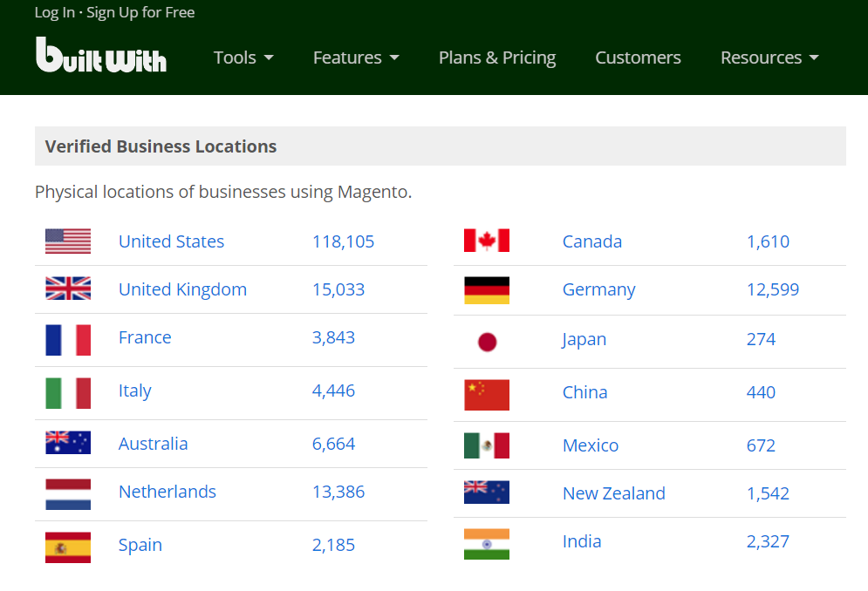
Task: Open the Italy country link
Action: point(134,391)
